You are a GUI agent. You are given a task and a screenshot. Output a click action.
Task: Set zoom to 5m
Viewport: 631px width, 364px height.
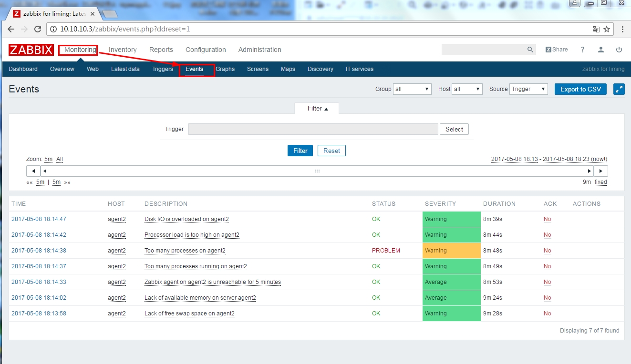[x=49, y=159]
